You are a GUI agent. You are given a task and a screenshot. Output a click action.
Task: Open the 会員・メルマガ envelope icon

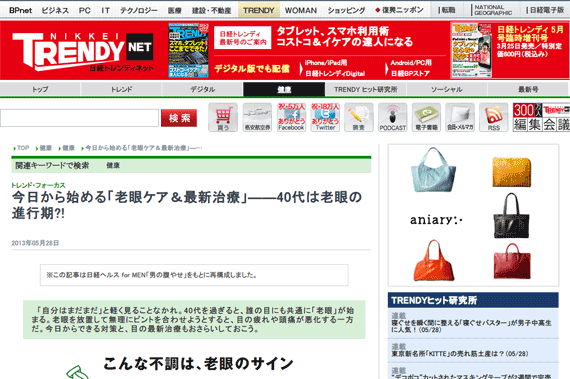460,117
